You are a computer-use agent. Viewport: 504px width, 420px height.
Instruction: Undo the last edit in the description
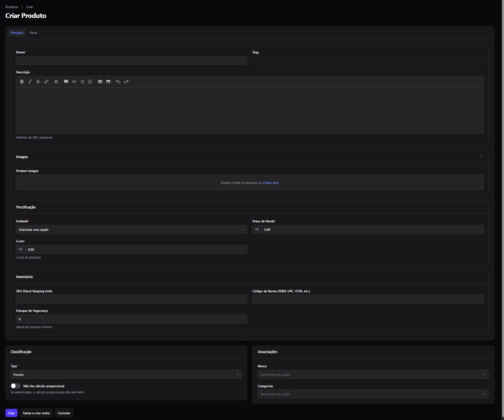[x=118, y=82]
